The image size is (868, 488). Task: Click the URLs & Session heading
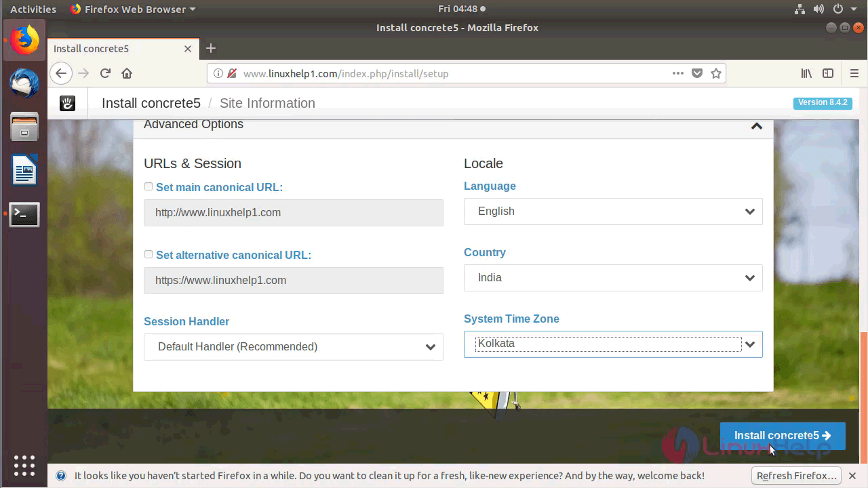coord(193,163)
